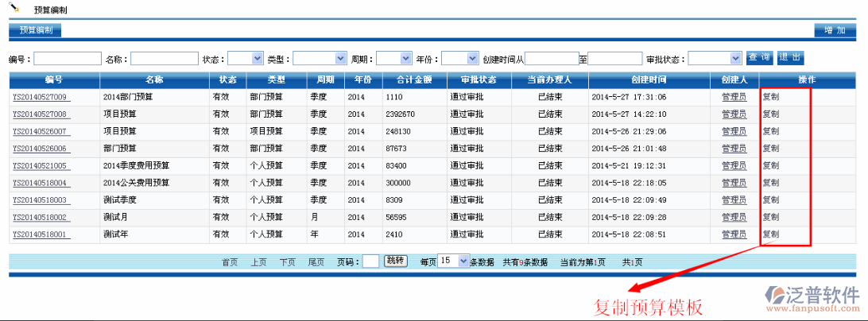Screen dimensions: 868x321
Task: Click the 跳转 page jump button
Action: point(395,261)
